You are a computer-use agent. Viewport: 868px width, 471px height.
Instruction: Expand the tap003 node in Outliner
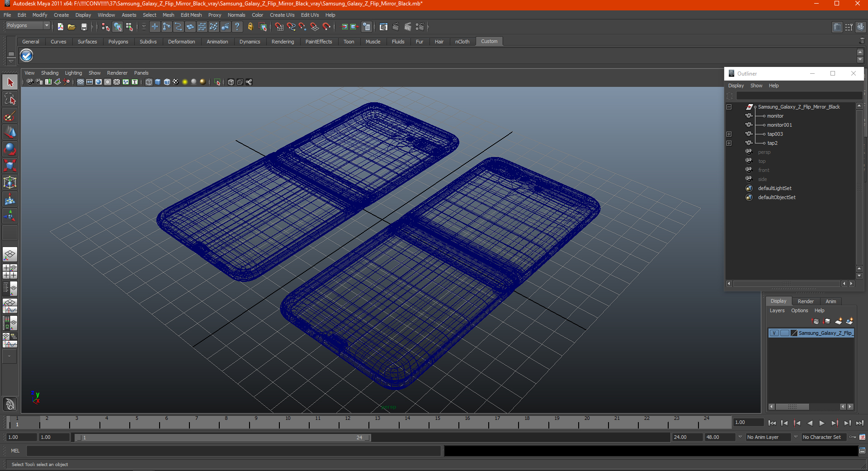[x=729, y=134]
